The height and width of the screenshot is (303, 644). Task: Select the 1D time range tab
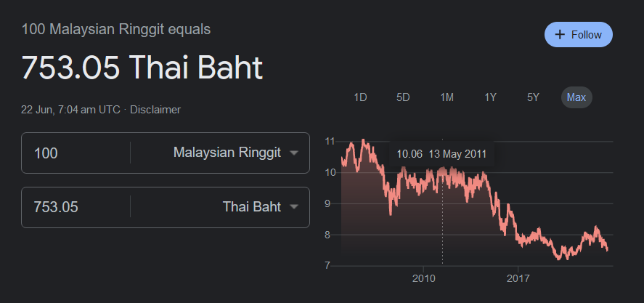tap(360, 97)
